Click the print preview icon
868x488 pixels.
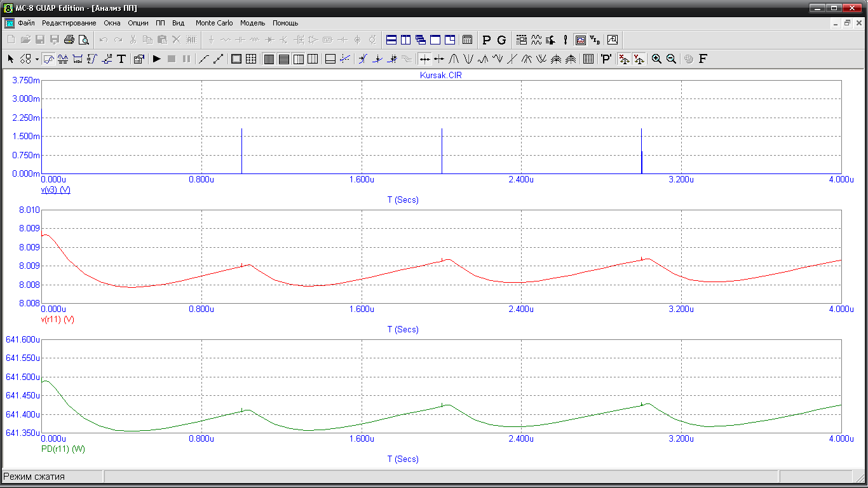[x=83, y=39]
